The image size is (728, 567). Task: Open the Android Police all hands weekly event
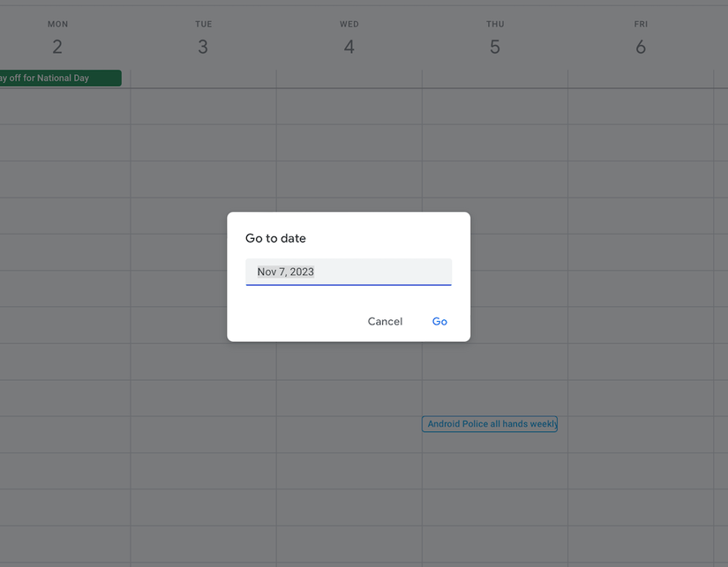point(490,424)
